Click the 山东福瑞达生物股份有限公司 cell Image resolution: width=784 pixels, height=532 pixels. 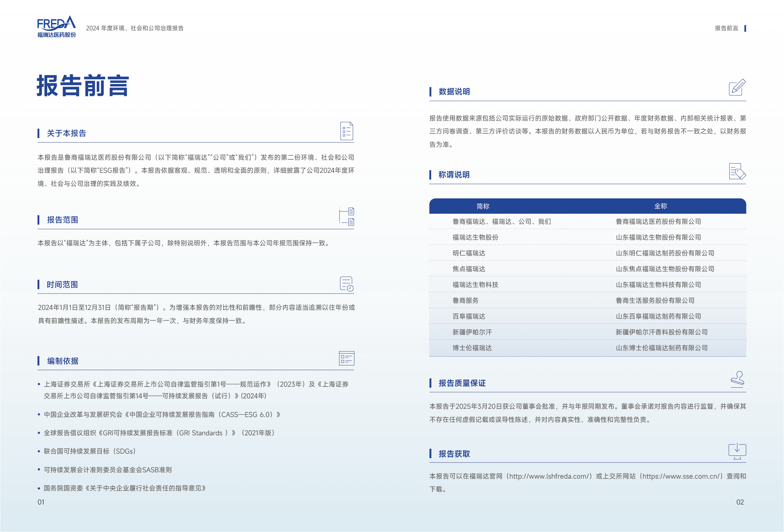658,238
